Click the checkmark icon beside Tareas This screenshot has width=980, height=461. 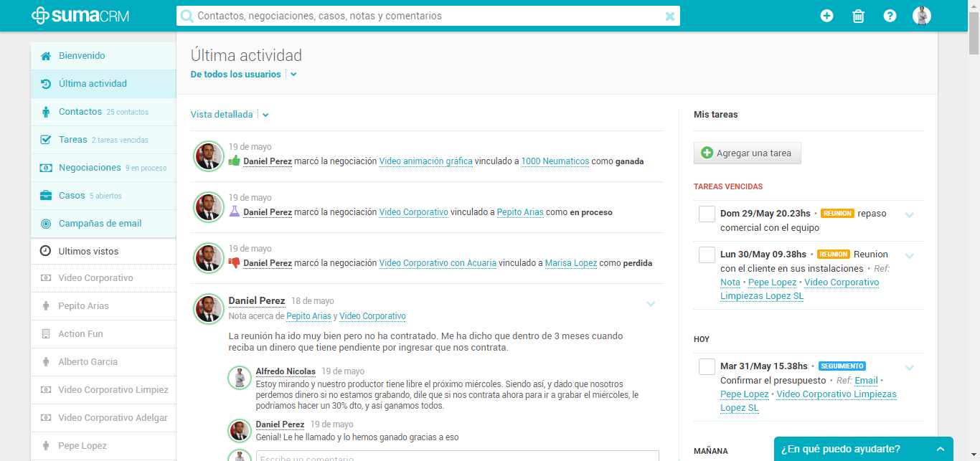point(46,140)
